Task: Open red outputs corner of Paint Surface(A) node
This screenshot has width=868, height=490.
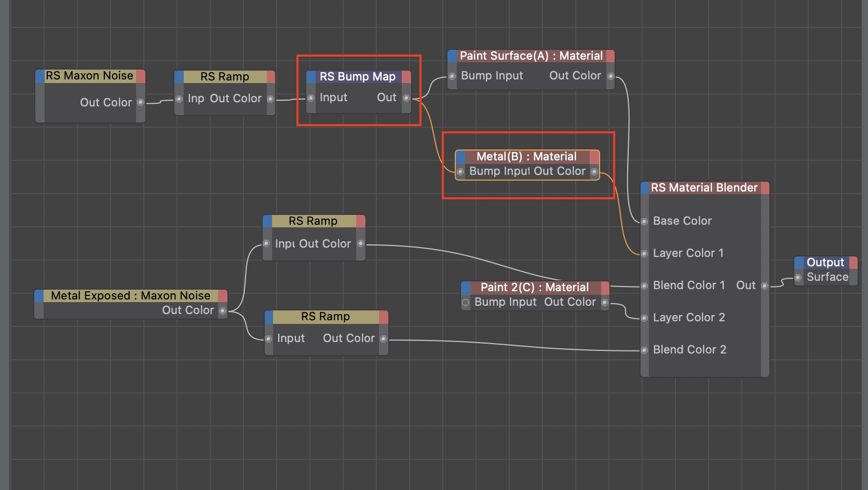Action: [x=610, y=56]
